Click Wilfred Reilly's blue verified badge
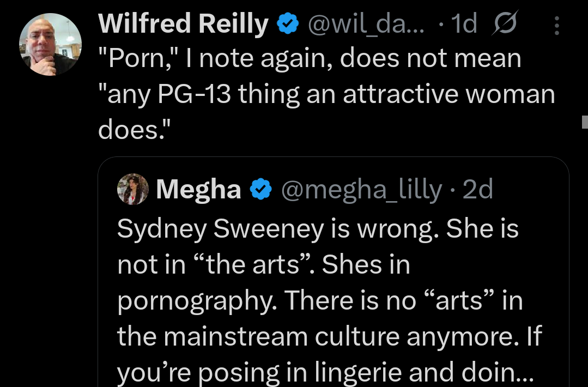The image size is (588, 387). tap(287, 23)
